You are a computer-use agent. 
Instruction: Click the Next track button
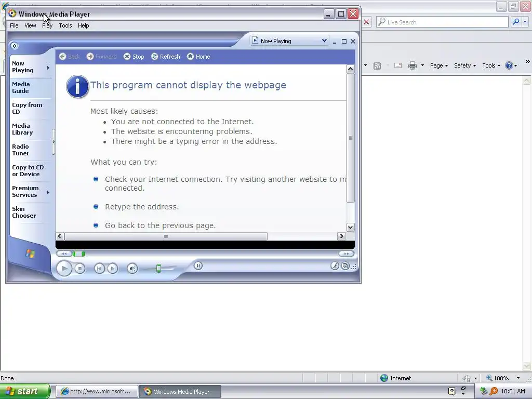click(113, 269)
